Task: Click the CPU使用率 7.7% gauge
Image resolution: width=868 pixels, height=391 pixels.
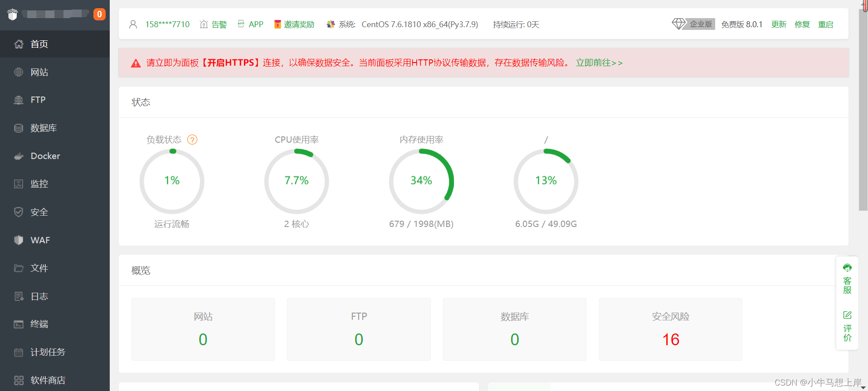Action: 297,181
